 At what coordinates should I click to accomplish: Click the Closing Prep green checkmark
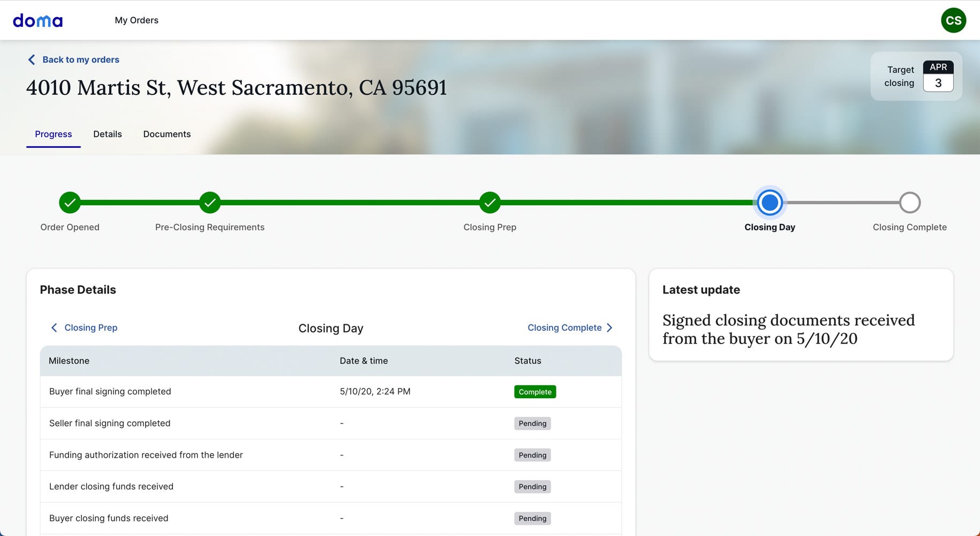(489, 203)
